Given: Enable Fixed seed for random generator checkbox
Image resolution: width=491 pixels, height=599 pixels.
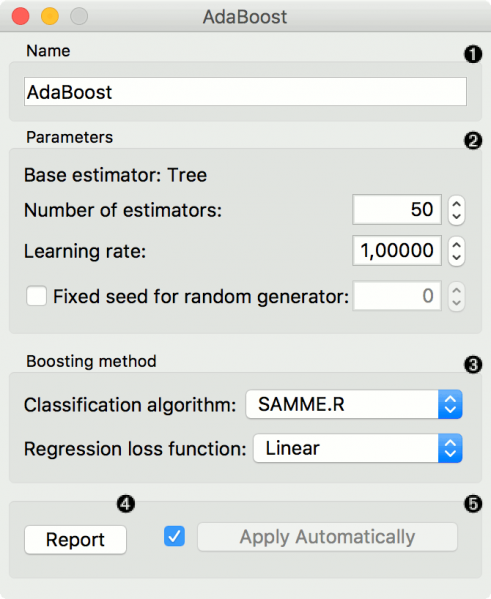Looking at the screenshot, I should 37,296.
